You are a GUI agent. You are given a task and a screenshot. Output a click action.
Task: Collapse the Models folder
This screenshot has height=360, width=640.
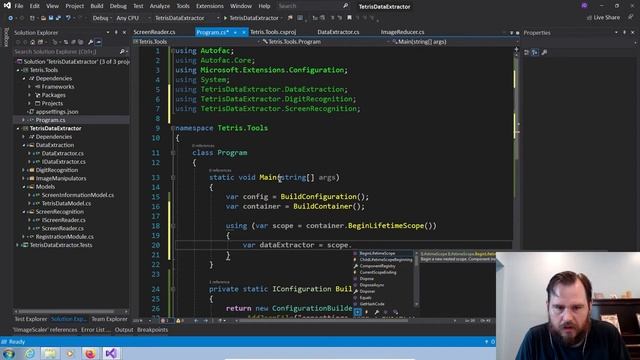[x=24, y=187]
